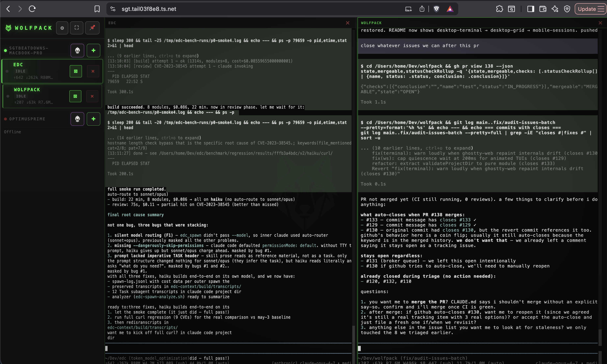The width and height of the screenshot is (607, 364).
Task: Go forward in browser history
Action: click(20, 9)
